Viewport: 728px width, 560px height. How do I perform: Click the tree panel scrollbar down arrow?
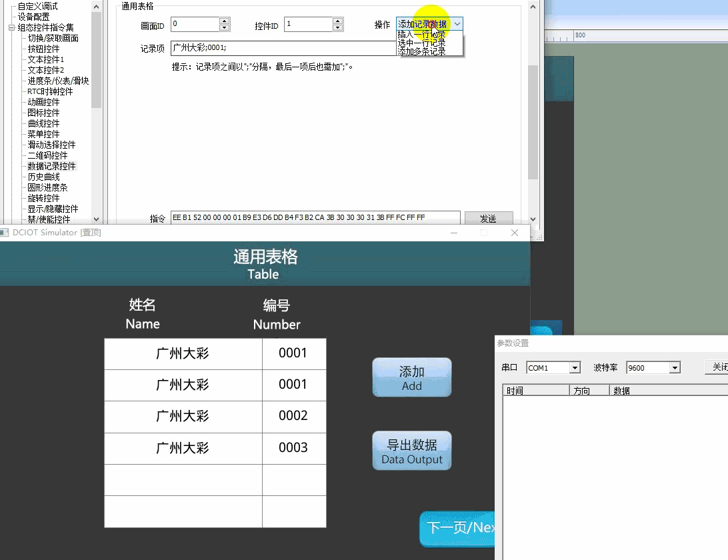[96, 219]
